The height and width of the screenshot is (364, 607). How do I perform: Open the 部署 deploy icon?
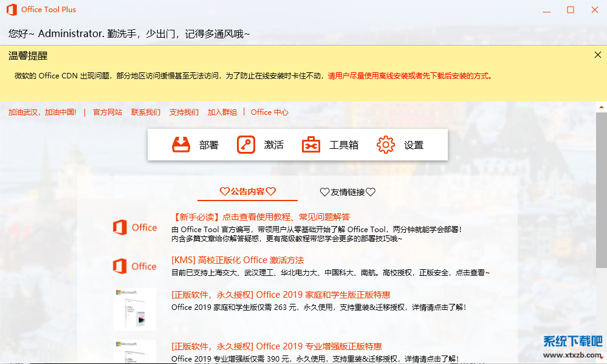tap(181, 145)
